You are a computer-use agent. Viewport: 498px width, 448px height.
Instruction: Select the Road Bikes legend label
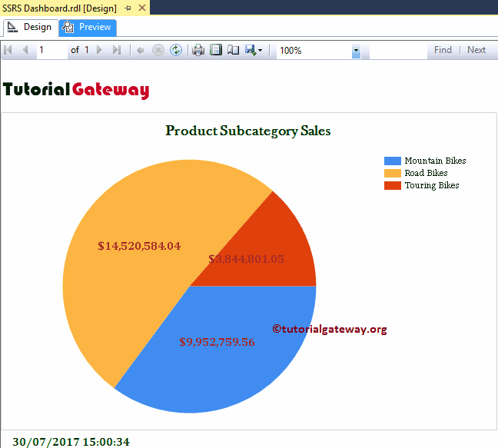point(426,173)
